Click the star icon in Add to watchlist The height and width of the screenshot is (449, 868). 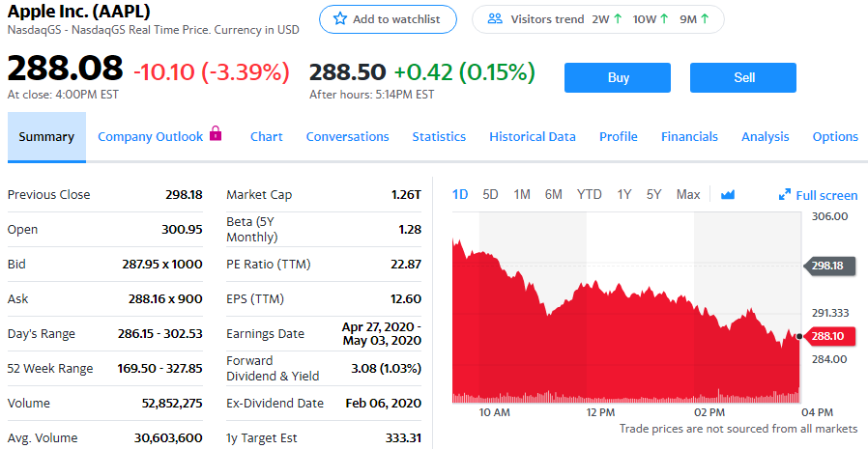click(x=339, y=19)
